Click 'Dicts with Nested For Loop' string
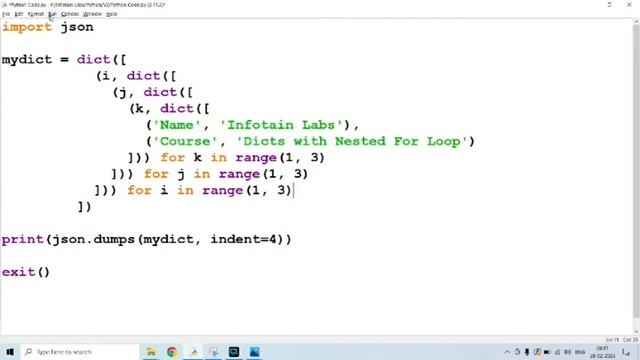This screenshot has width=640, height=360. [352, 141]
